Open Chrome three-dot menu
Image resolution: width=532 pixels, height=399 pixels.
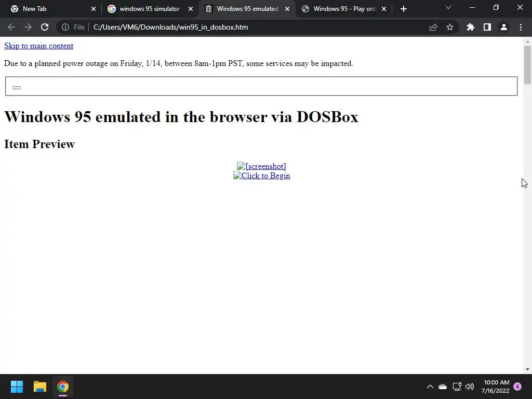521,27
